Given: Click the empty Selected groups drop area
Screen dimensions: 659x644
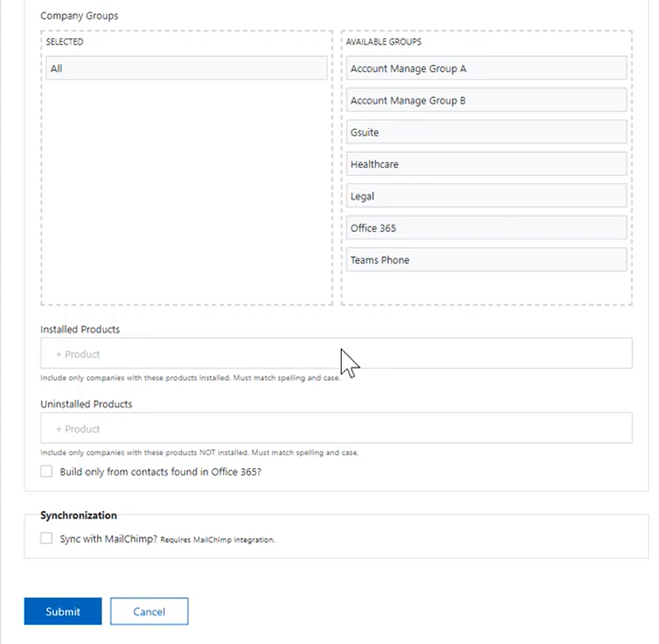Looking at the screenshot, I should [x=187, y=192].
